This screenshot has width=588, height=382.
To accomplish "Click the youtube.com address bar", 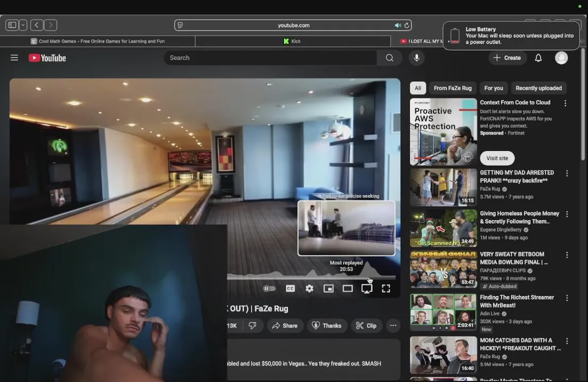I will pos(293,25).
